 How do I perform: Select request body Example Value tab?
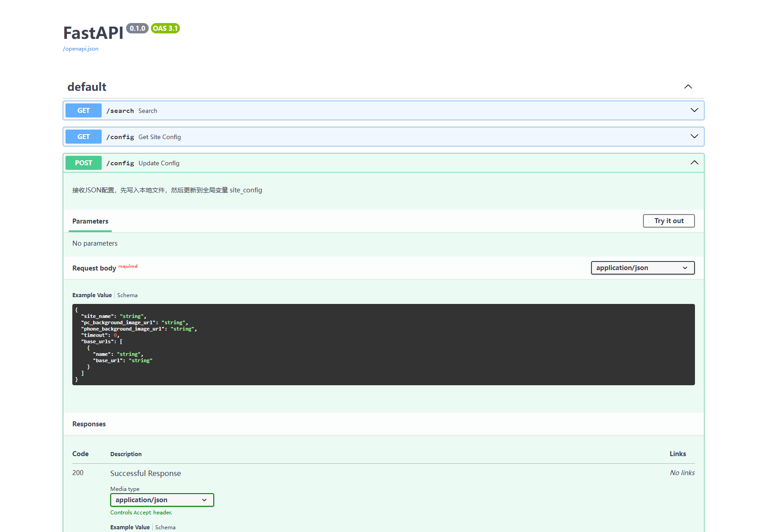click(92, 295)
